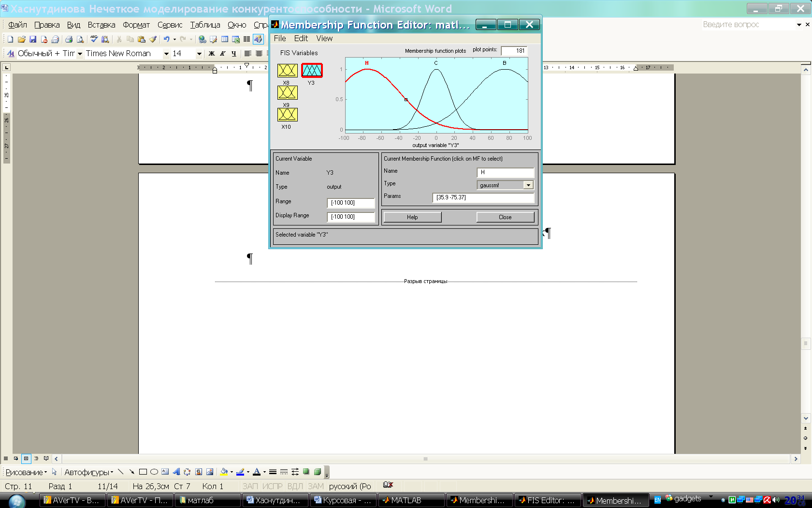This screenshot has width=812, height=508.
Task: Open the матлаб folder taskbar button
Action: (x=207, y=500)
